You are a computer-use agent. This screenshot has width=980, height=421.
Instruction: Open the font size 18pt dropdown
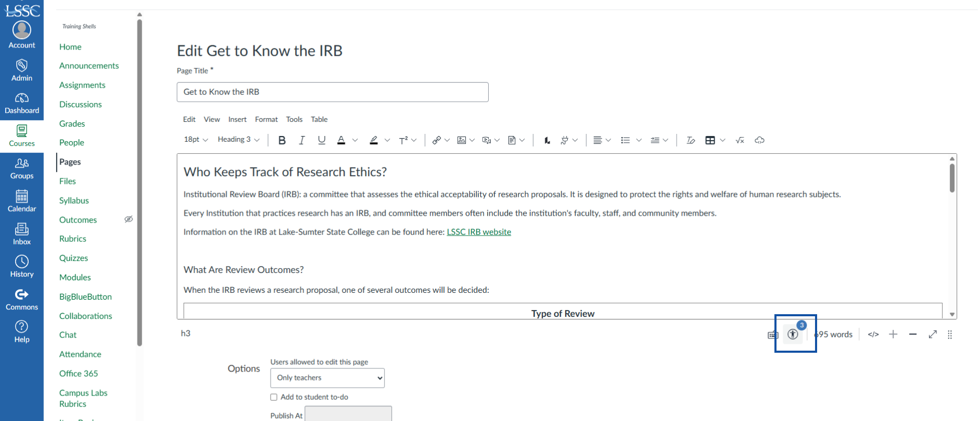tap(196, 140)
